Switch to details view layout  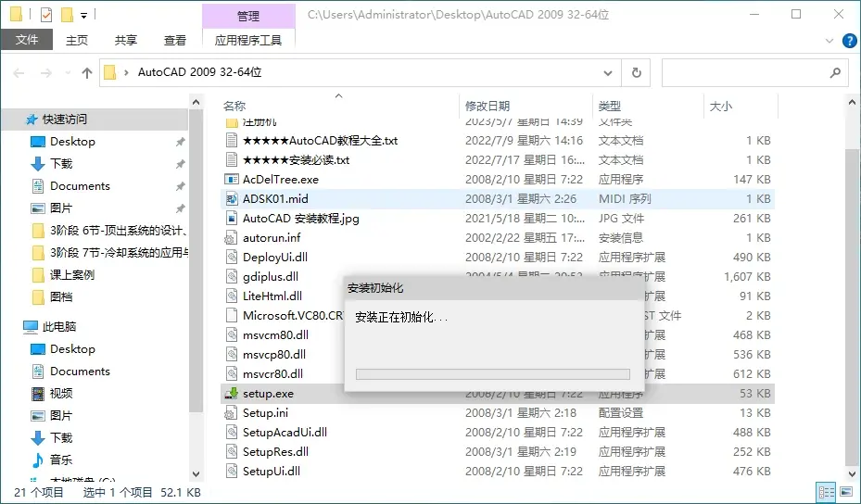tap(825, 493)
